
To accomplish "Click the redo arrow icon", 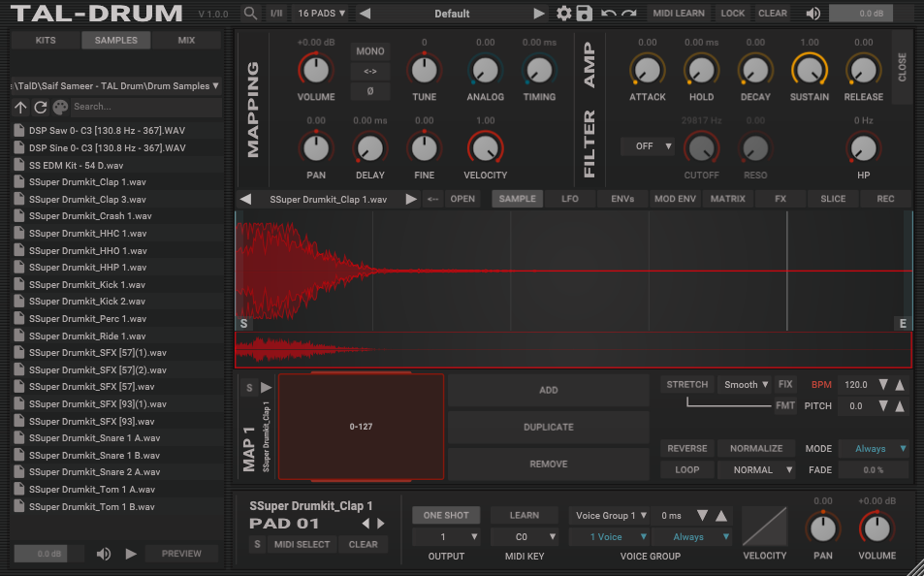I will 629,13.
